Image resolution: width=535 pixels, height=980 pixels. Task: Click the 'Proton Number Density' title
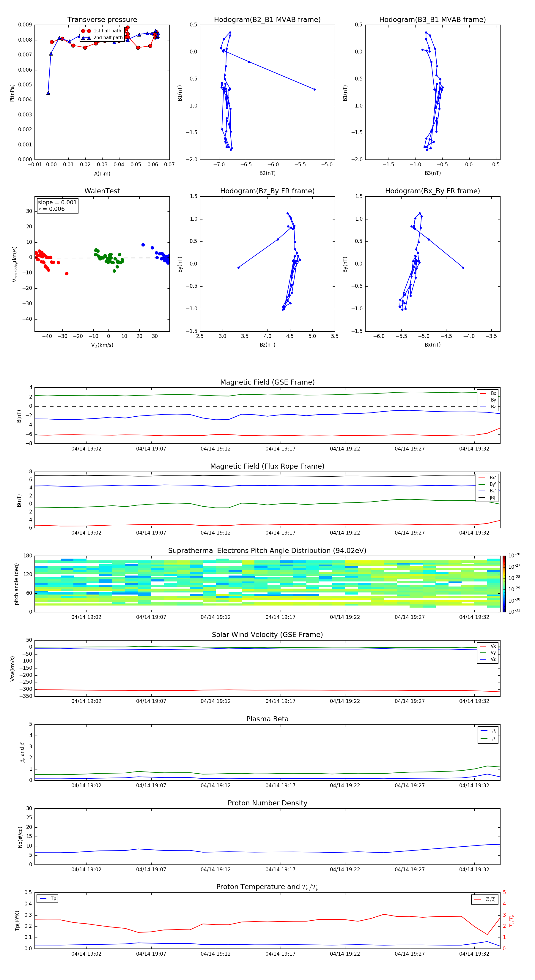267,803
